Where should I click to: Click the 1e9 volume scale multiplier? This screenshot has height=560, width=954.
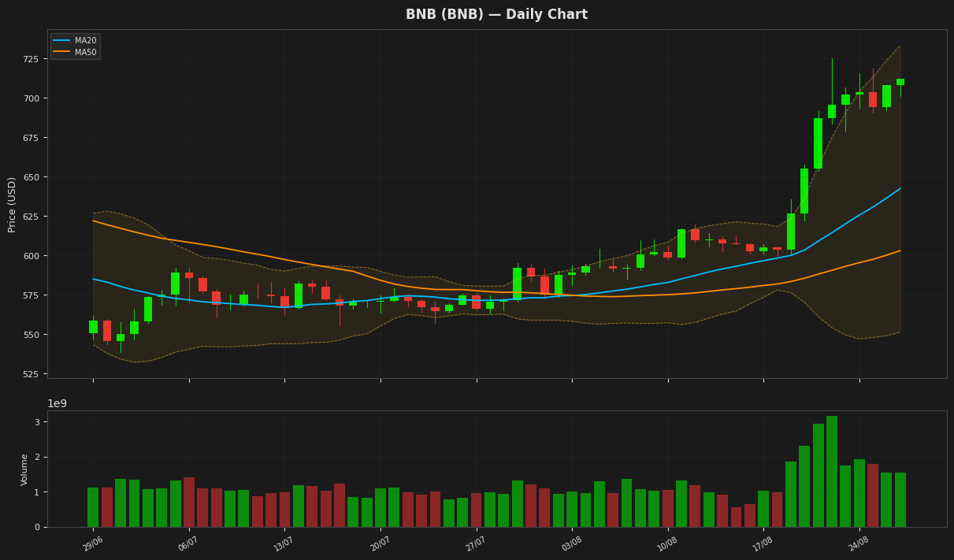tap(57, 404)
